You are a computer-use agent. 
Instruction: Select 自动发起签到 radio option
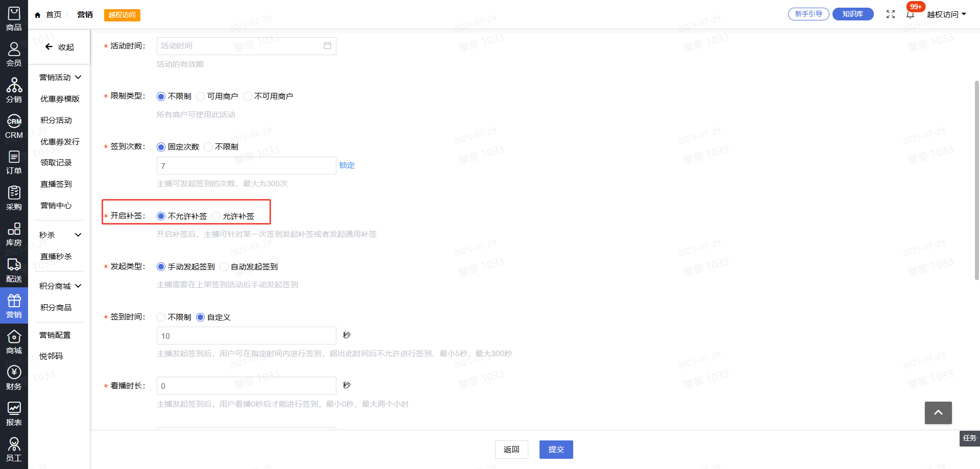point(224,267)
